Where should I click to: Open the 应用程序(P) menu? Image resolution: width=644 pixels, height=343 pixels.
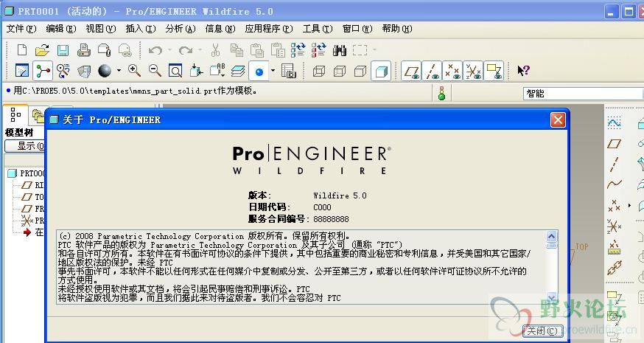coord(269,29)
